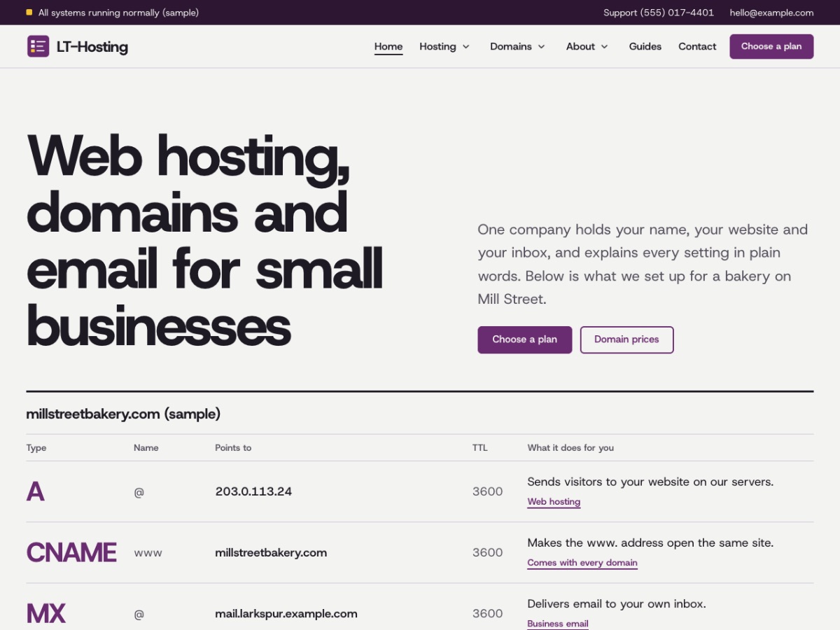Viewport: 840px width, 630px height.
Task: Click the support phone number
Action: tap(659, 13)
